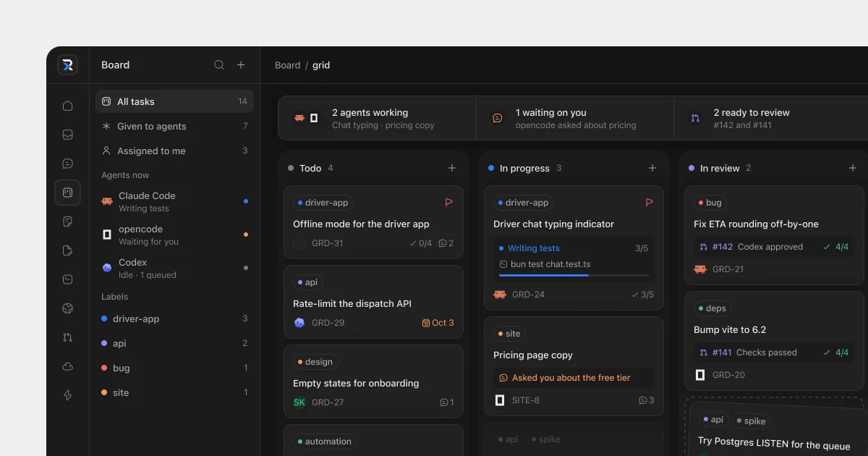Open the Empty states for onboarding card
The image size is (868, 456).
point(373,381)
